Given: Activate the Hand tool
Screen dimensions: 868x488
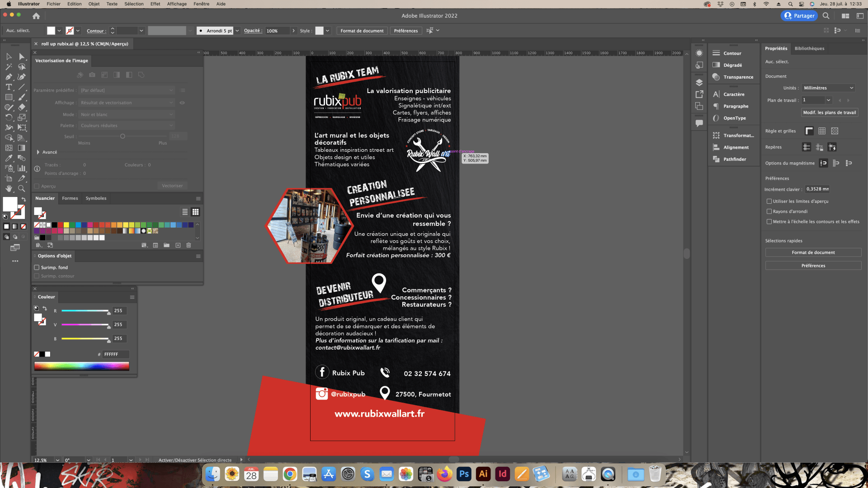Looking at the screenshot, I should (9, 188).
